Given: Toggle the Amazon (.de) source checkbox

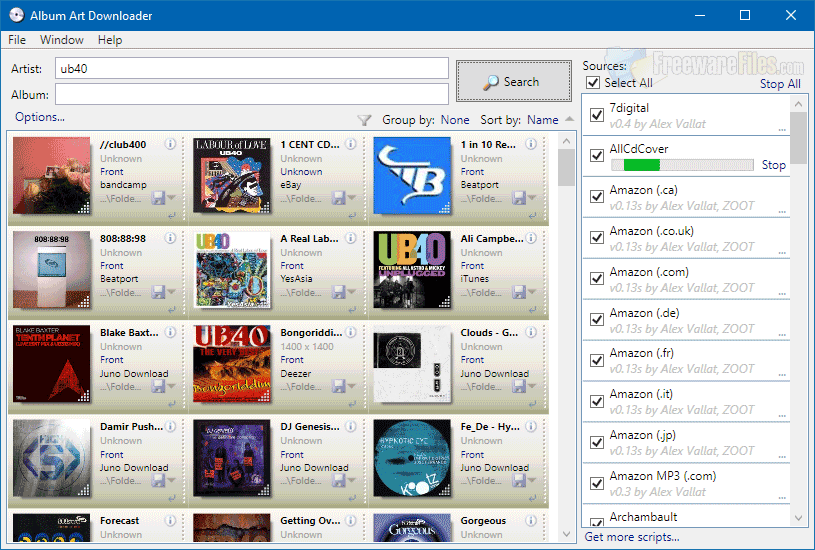Looking at the screenshot, I should [x=597, y=319].
